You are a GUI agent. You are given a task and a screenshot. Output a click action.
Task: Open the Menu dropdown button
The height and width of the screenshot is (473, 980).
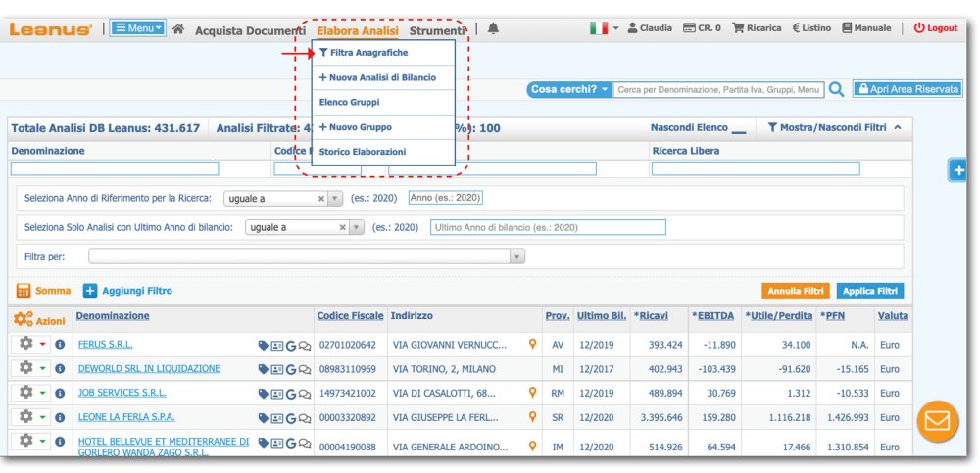click(138, 28)
